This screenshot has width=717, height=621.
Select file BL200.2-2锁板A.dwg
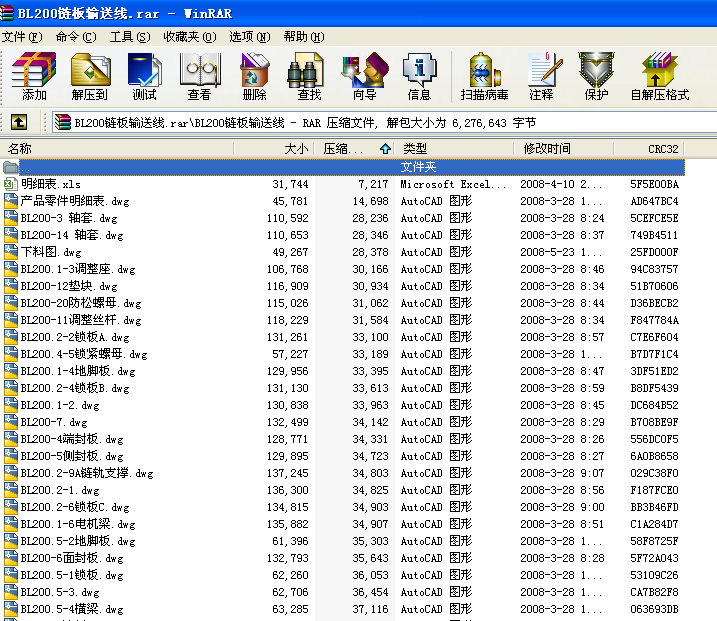75,337
